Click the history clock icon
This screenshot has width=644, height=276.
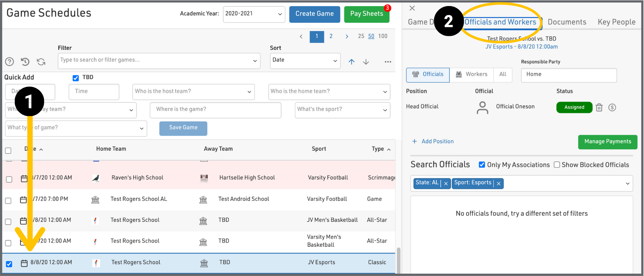[25, 62]
